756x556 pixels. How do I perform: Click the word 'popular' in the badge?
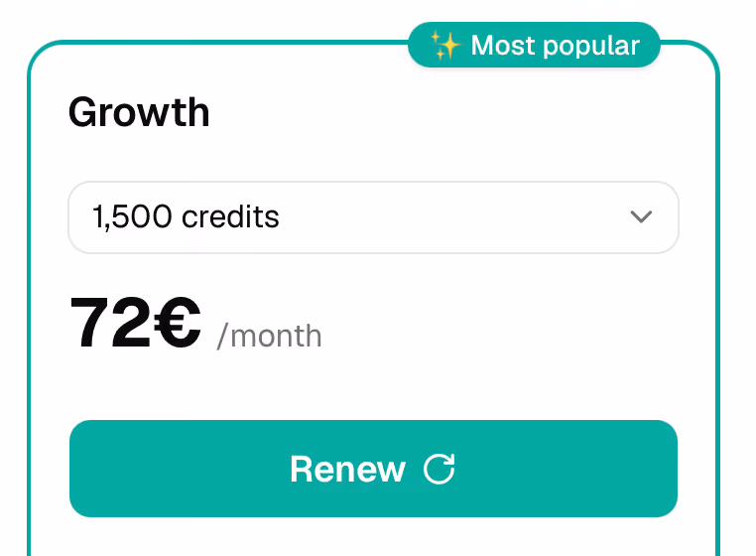(591, 47)
